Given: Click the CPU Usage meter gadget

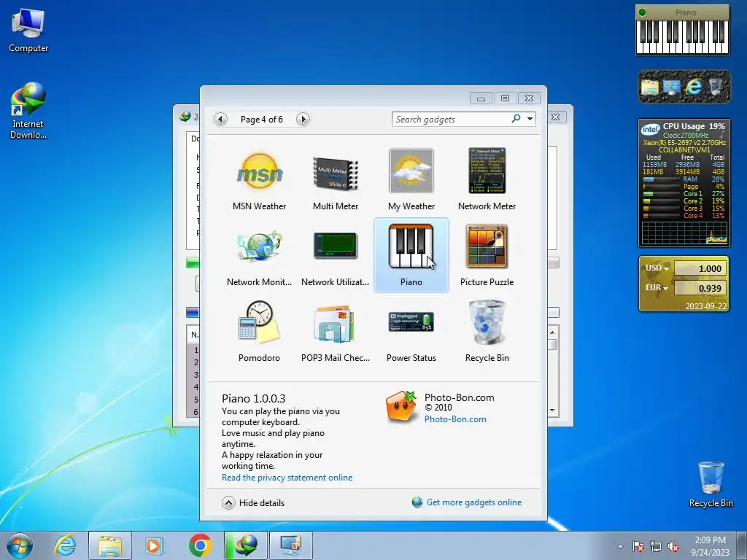Looking at the screenshot, I should pos(684,183).
